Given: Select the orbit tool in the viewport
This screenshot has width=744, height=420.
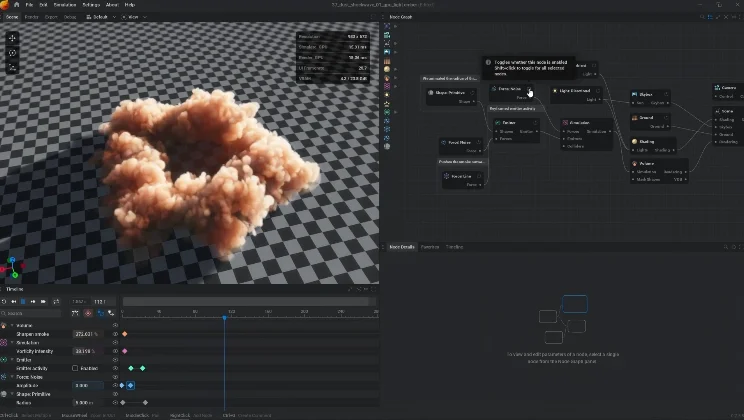Looking at the screenshot, I should (13, 53).
